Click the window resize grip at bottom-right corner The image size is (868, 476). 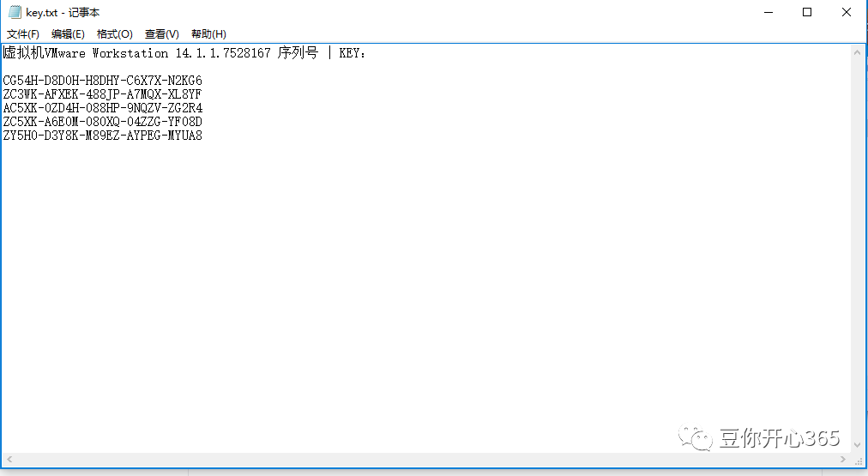point(859,461)
